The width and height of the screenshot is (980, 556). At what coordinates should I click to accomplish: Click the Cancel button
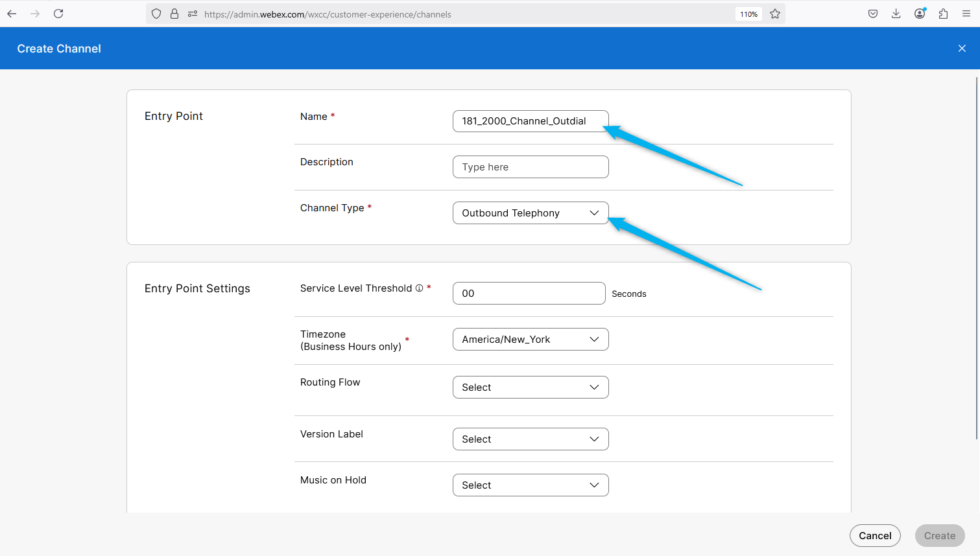tap(875, 536)
